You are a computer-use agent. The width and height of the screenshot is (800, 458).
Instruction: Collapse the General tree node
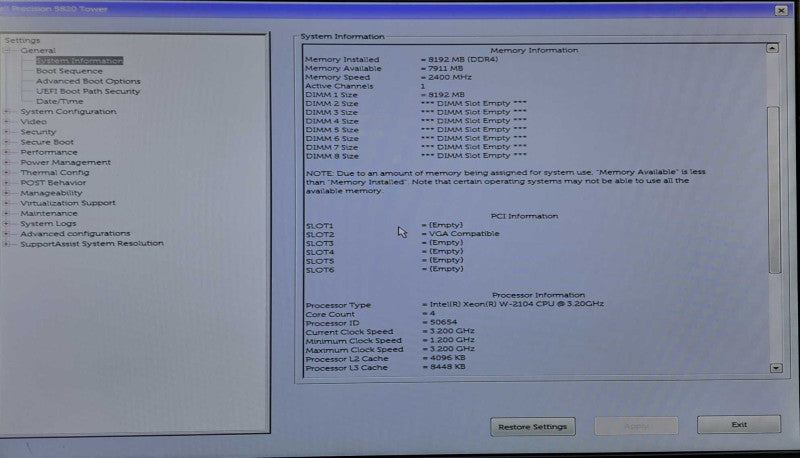tap(7, 50)
